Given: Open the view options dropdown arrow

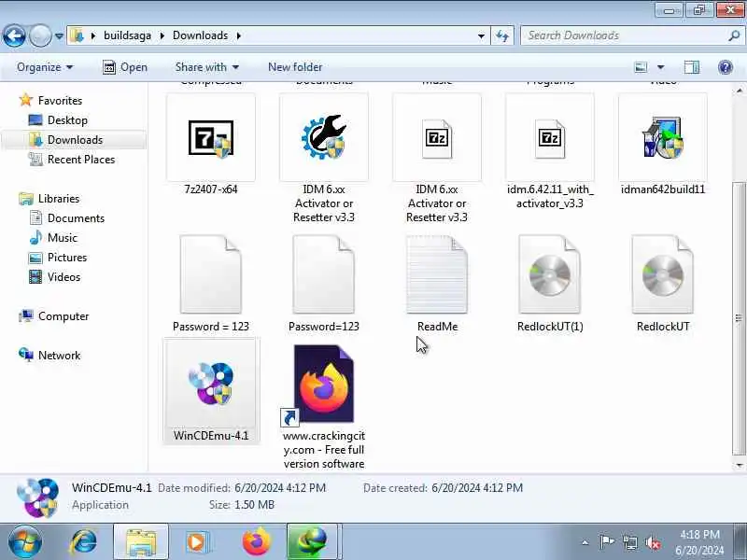Looking at the screenshot, I should pyautogui.click(x=661, y=67).
